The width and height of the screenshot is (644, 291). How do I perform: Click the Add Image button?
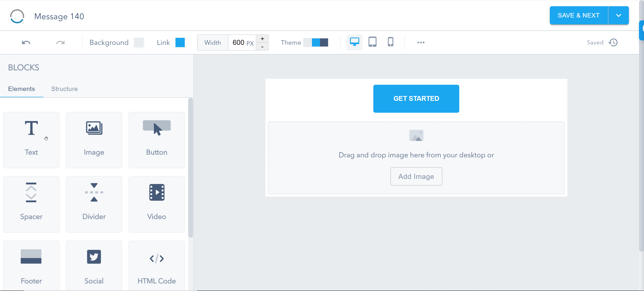[x=416, y=176]
